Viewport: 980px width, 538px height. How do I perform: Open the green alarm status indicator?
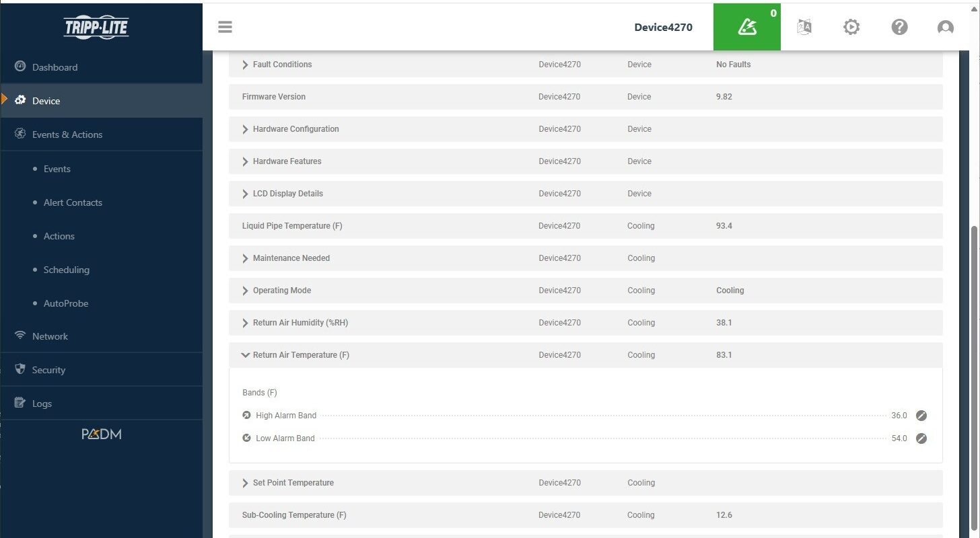pyautogui.click(x=746, y=27)
